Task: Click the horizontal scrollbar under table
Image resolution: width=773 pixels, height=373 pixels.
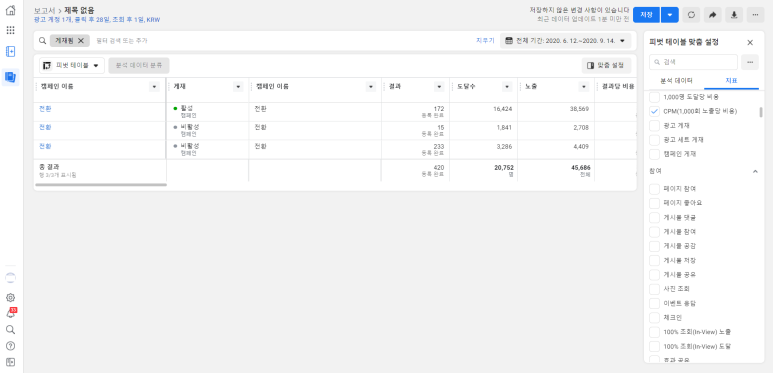Action: coord(101,185)
